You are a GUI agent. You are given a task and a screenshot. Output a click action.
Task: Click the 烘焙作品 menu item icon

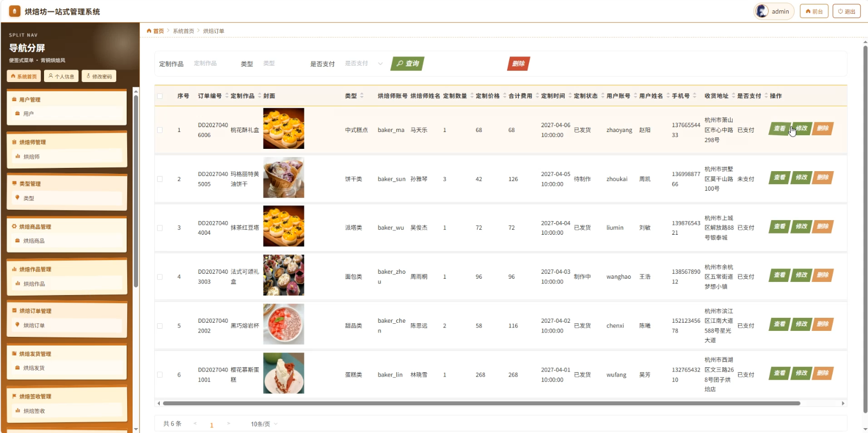17,284
